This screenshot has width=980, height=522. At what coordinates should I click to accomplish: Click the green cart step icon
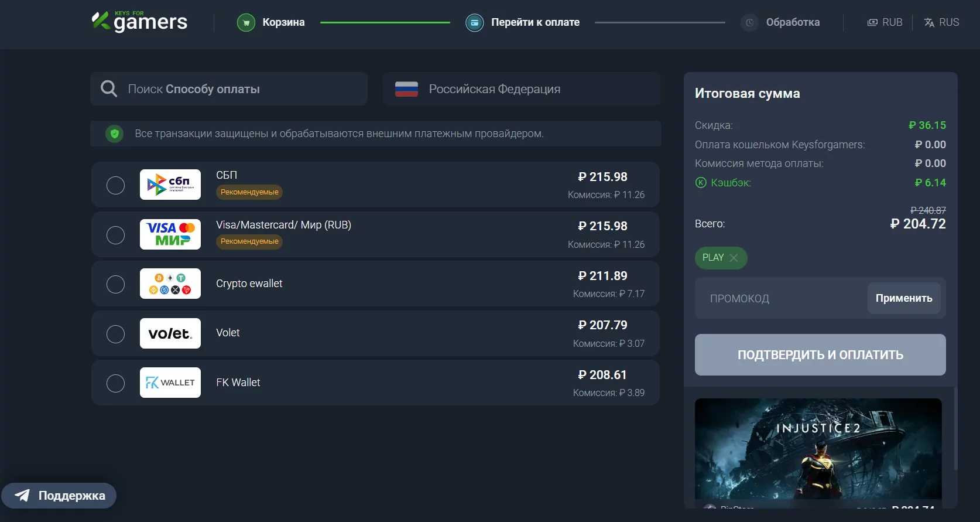[246, 23]
